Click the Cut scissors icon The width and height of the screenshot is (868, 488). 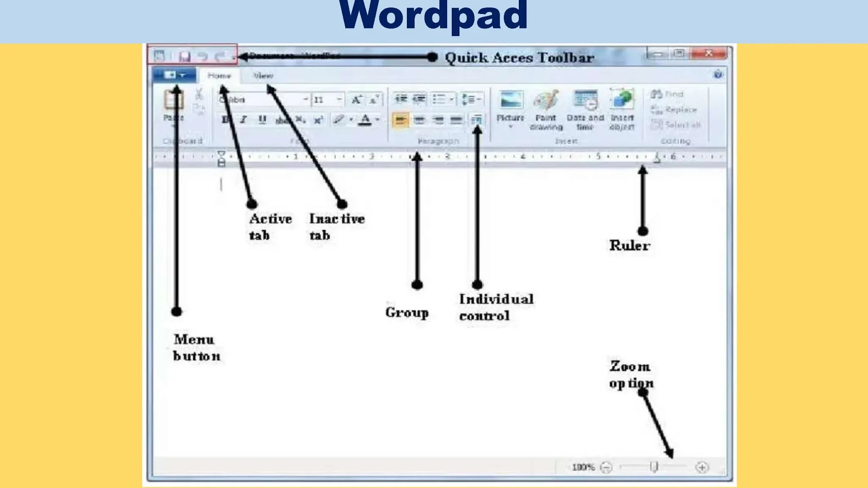point(199,94)
